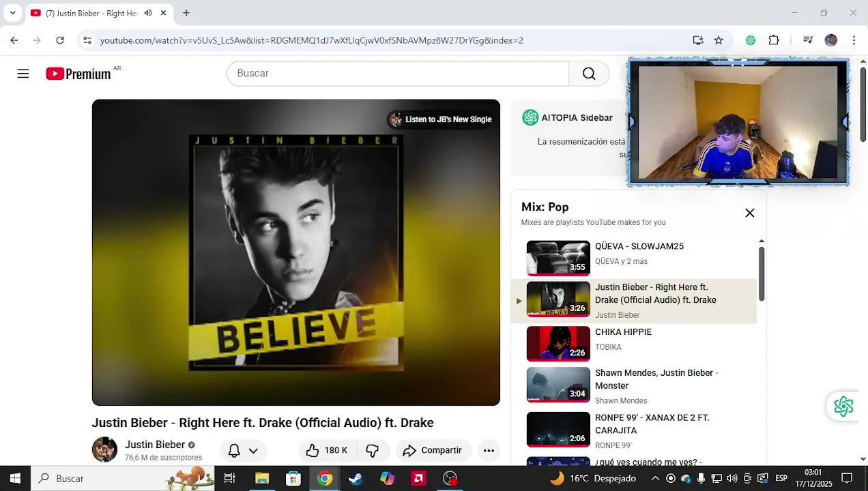Like the video with thumbs up 180 K
Viewport: 868px width, 491px height.
click(x=328, y=450)
